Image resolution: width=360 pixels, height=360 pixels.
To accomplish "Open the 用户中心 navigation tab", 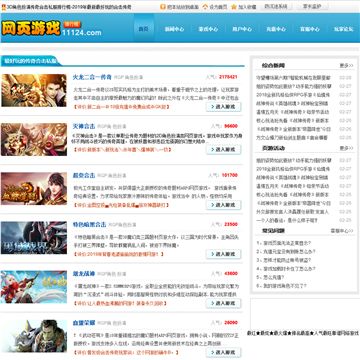I will 242,29.
